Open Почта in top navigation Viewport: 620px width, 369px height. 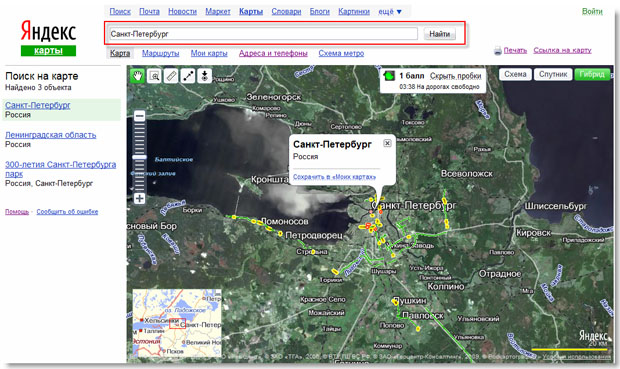pos(149,11)
